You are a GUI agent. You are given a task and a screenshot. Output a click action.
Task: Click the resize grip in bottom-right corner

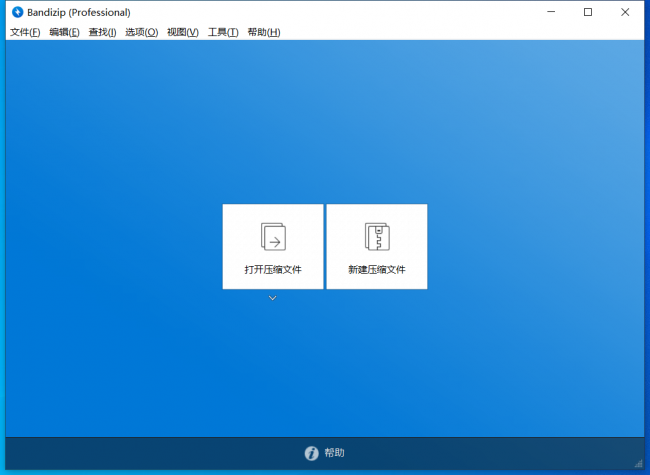click(639, 464)
